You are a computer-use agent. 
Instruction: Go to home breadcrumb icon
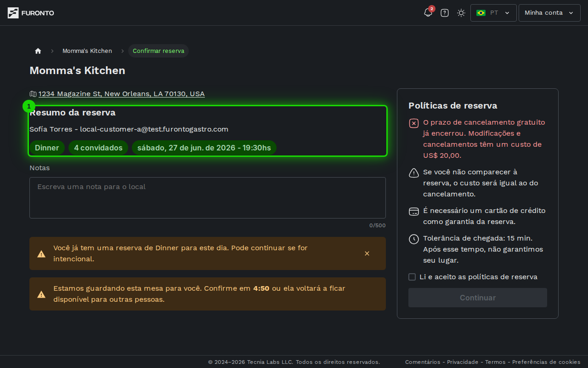[38, 51]
